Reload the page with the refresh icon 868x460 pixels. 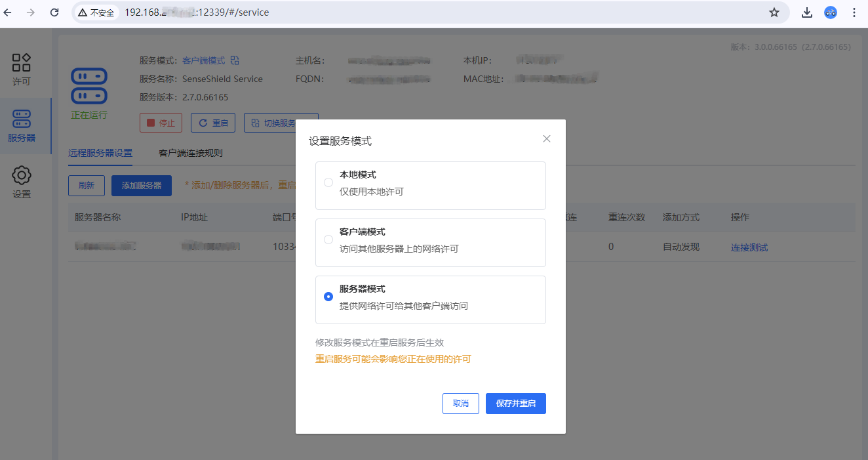click(54, 12)
